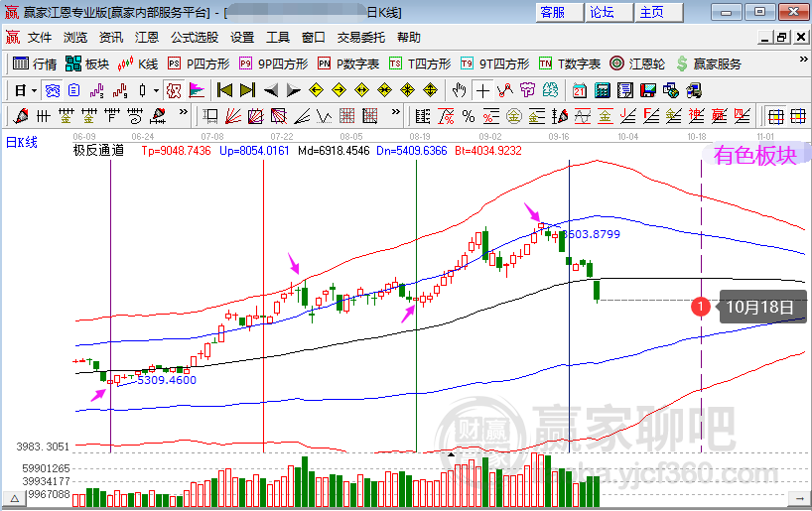Jump to the last bar
812x511 pixels.
247,90
